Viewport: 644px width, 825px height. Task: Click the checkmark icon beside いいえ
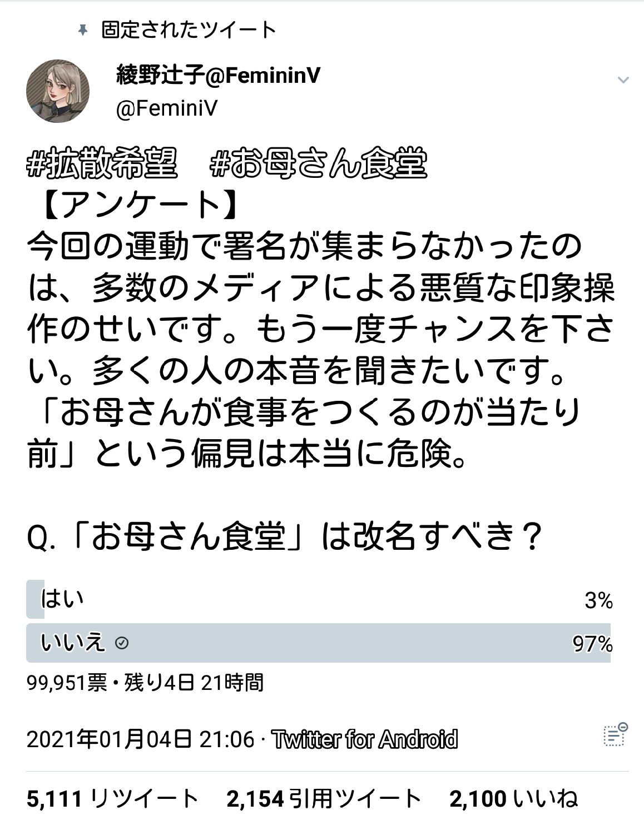(122, 643)
